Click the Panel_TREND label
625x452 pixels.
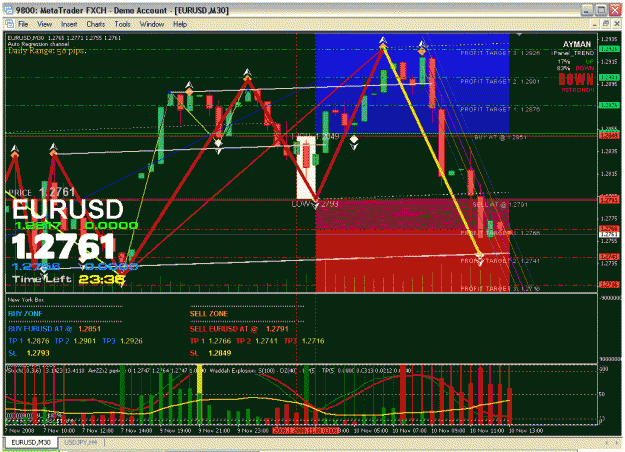point(573,53)
